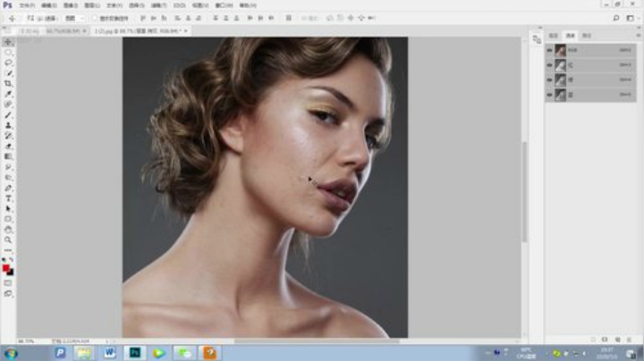The image size is (644, 361).
Task: Select the Type tool
Action: point(8,198)
